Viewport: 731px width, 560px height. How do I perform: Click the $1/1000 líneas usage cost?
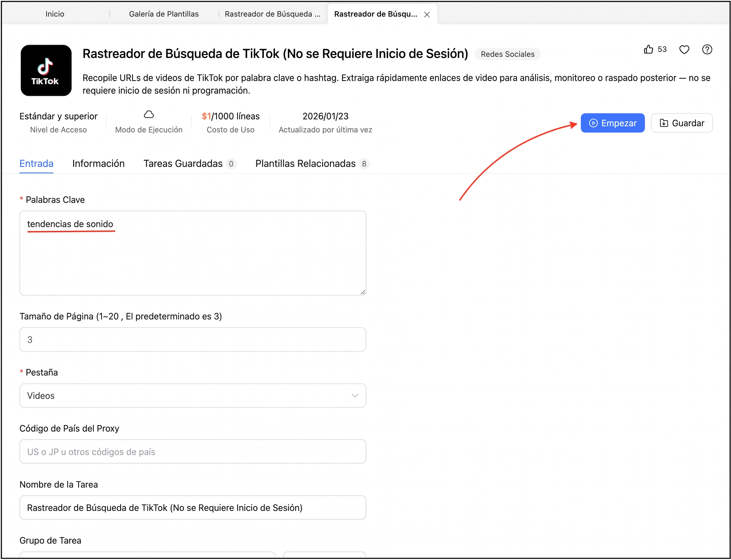[230, 116]
